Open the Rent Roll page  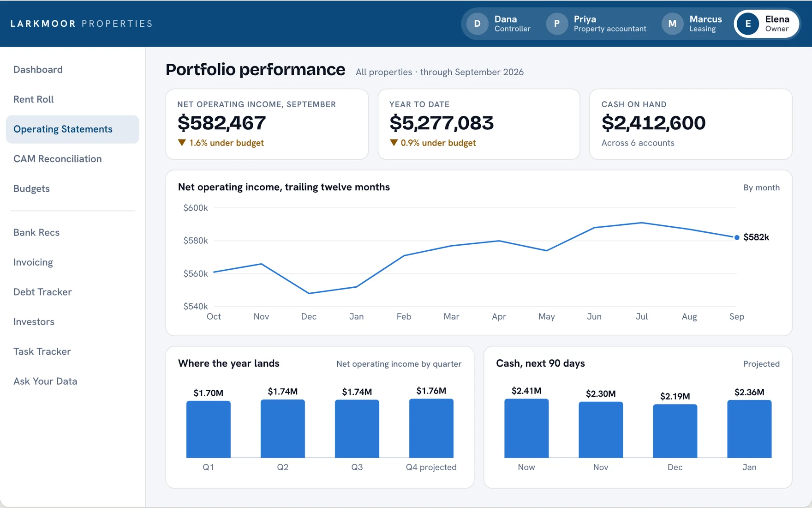[x=72, y=99]
